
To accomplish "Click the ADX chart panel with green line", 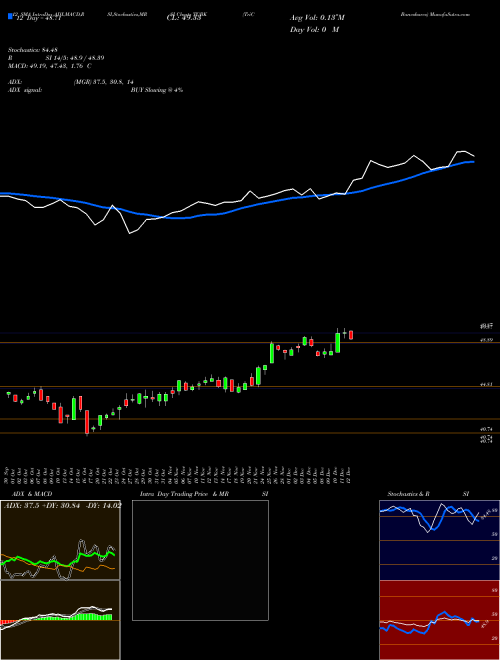I will (x=60, y=540).
